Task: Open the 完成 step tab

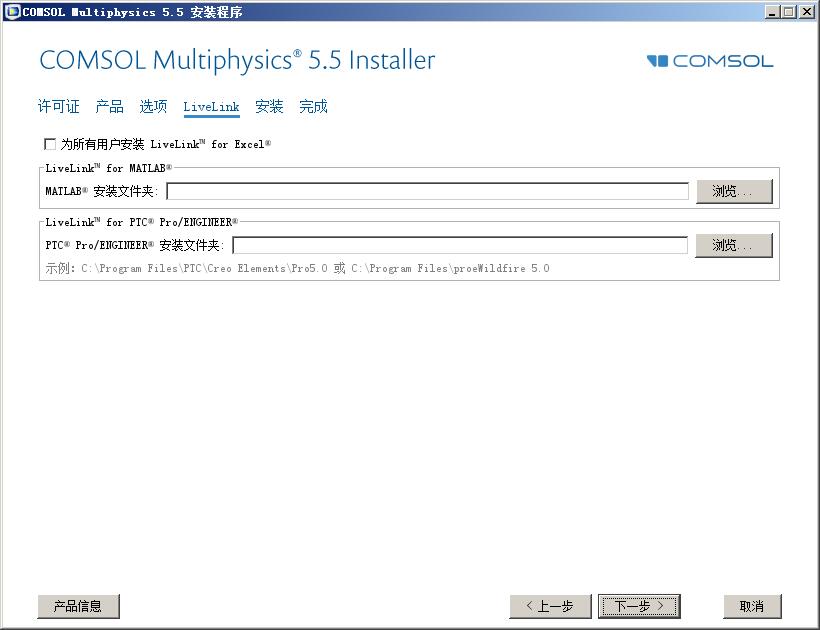Action: (x=313, y=107)
